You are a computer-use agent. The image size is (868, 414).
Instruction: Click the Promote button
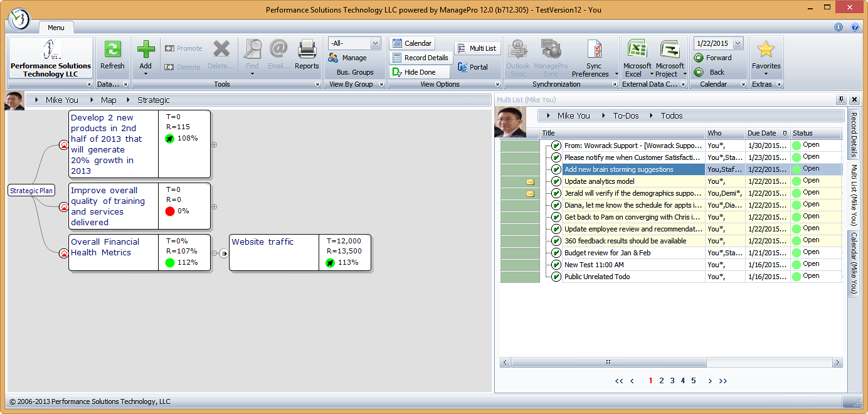click(x=183, y=48)
